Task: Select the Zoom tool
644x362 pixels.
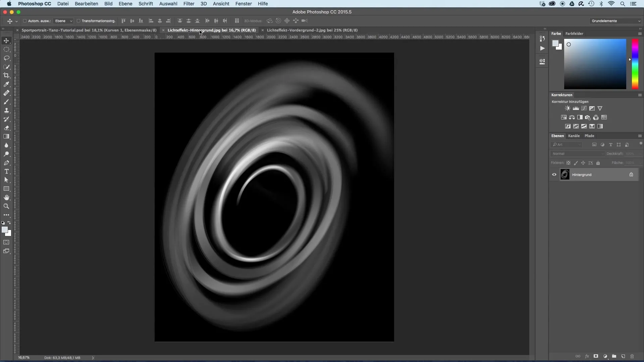Action: [x=6, y=206]
